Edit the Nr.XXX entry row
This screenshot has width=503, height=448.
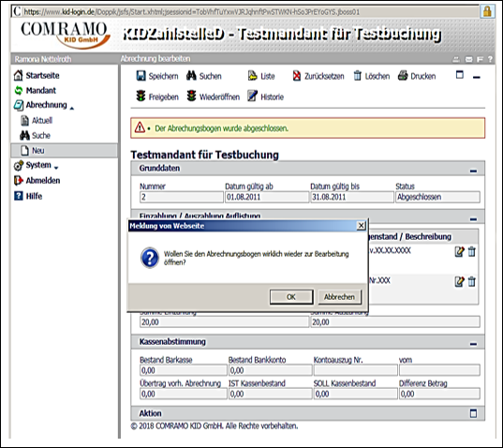(459, 282)
